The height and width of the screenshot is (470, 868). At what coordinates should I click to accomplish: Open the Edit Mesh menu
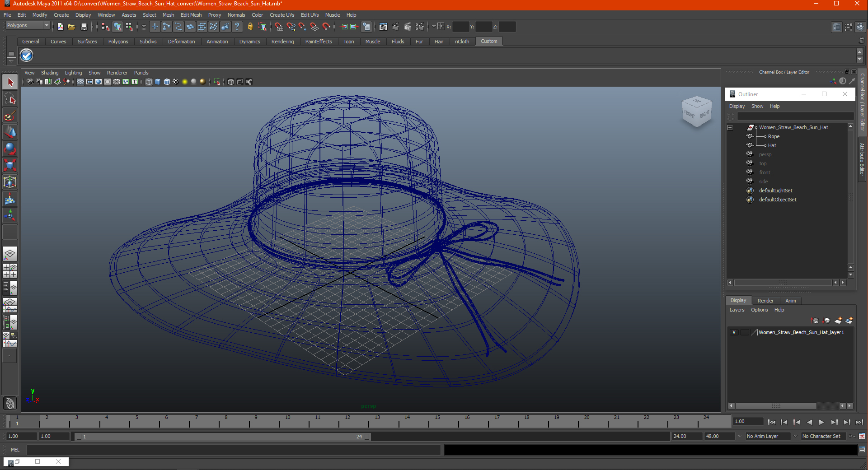coord(191,15)
